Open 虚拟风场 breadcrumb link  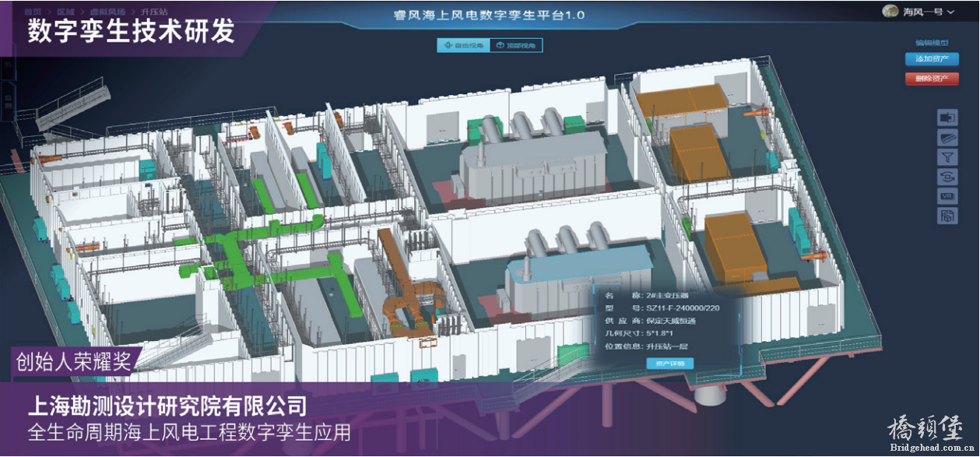pyautogui.click(x=106, y=12)
